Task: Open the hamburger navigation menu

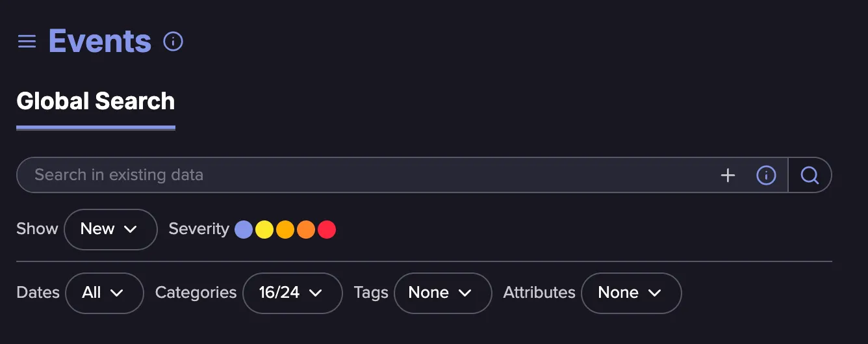Action: pos(27,42)
